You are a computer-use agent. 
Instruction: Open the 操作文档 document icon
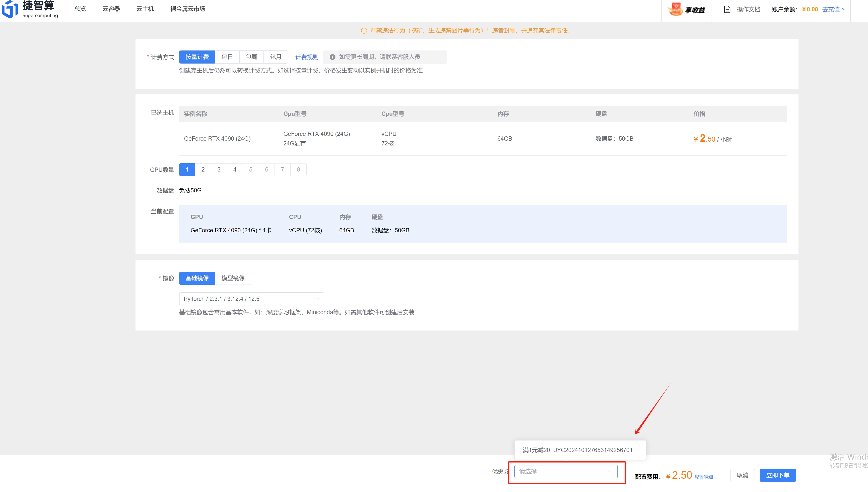click(x=727, y=10)
